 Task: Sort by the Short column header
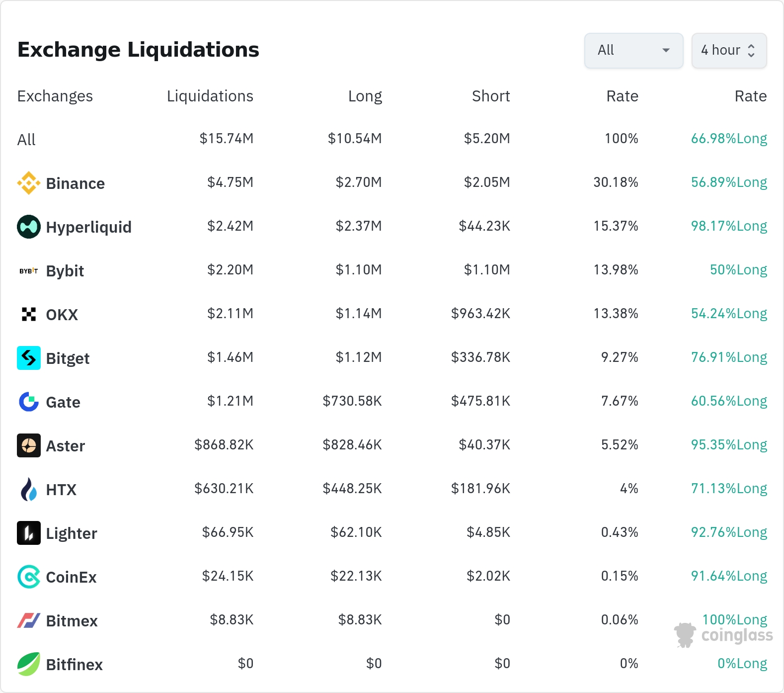[x=490, y=96]
